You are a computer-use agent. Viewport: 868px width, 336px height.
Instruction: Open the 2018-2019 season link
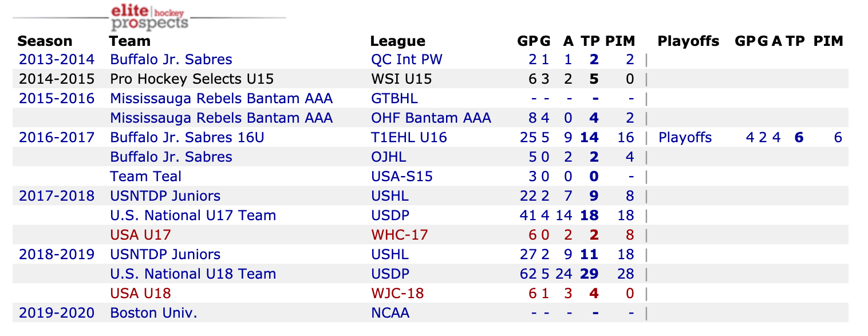[57, 255]
